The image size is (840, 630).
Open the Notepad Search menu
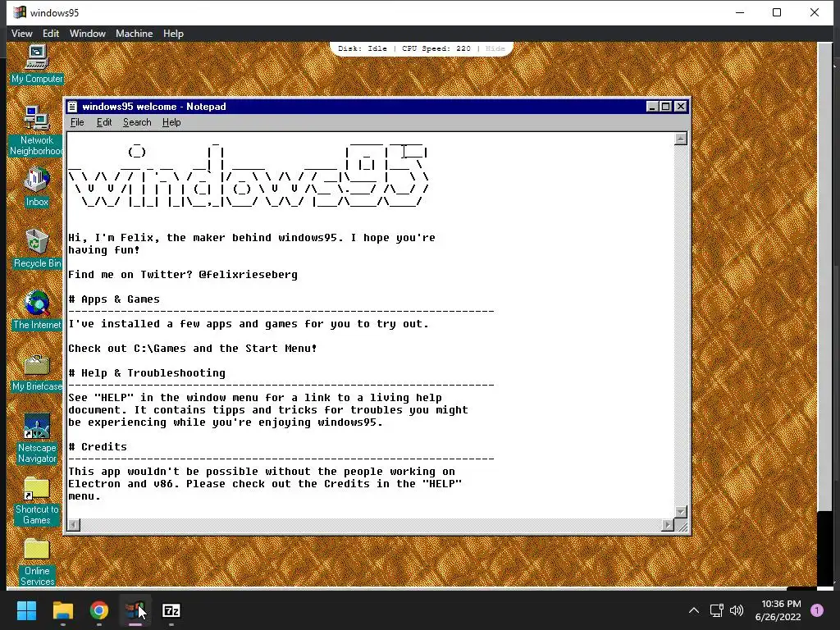click(x=137, y=122)
